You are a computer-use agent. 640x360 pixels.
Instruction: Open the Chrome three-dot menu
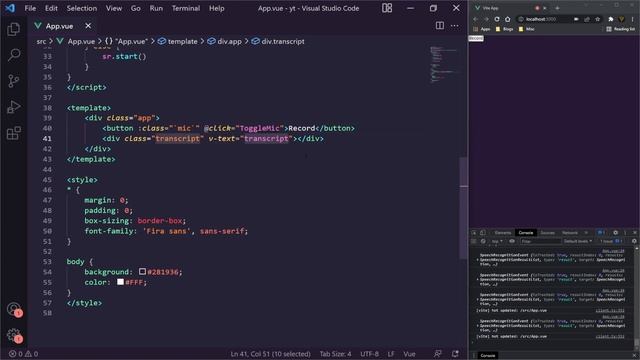pyautogui.click(x=633, y=19)
